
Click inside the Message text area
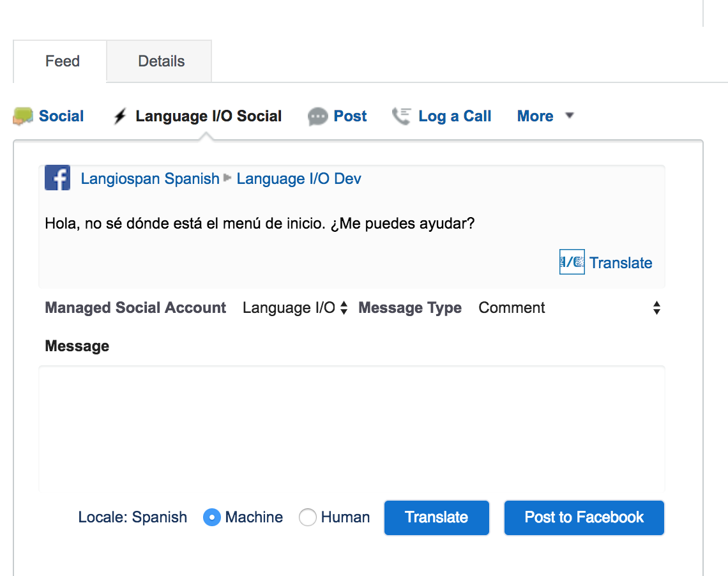coord(351,428)
